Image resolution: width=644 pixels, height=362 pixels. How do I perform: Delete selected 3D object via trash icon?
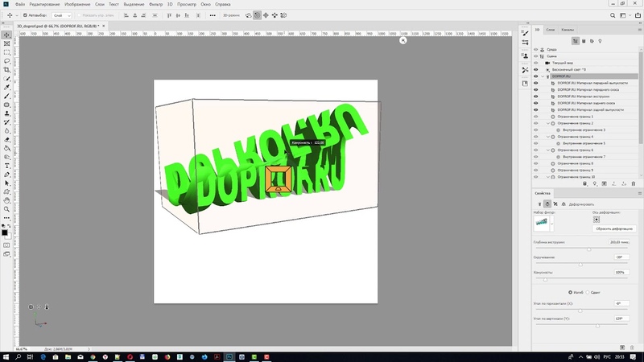click(634, 184)
